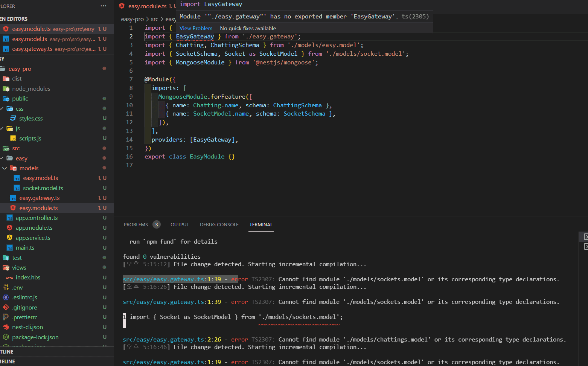Collapse the models folder

tap(5, 168)
